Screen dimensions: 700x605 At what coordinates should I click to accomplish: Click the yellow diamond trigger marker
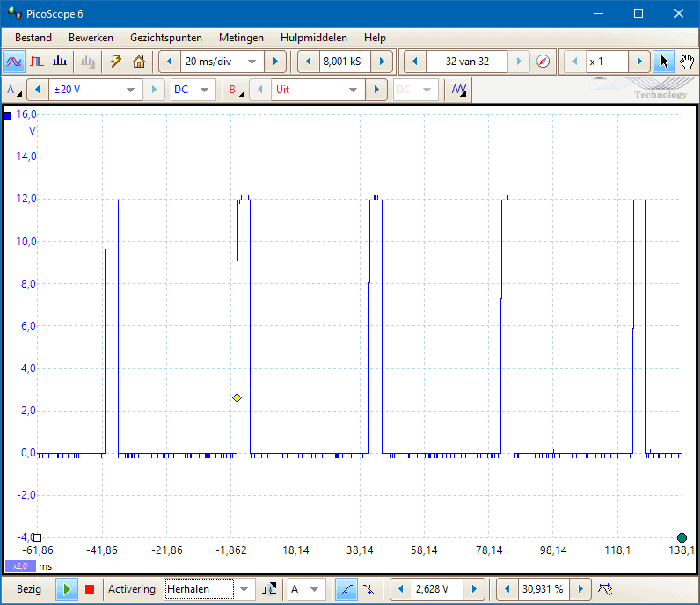coord(237,398)
